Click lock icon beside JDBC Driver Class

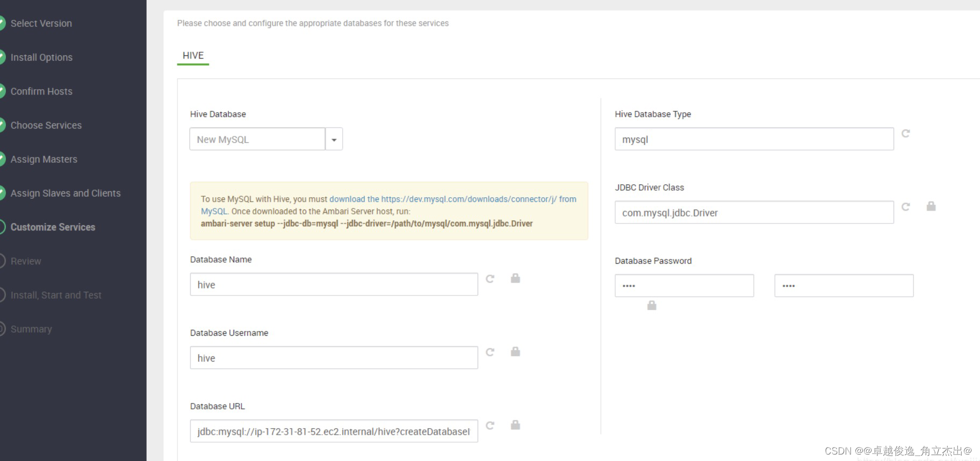coord(931,206)
